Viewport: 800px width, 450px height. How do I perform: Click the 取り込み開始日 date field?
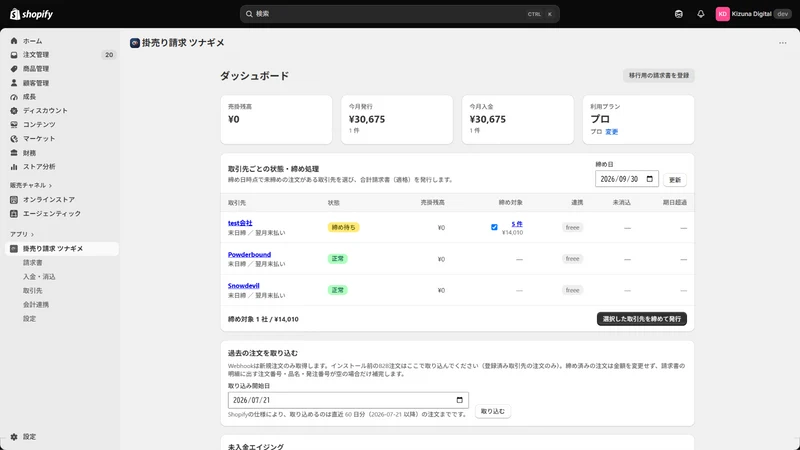pyautogui.click(x=348, y=400)
